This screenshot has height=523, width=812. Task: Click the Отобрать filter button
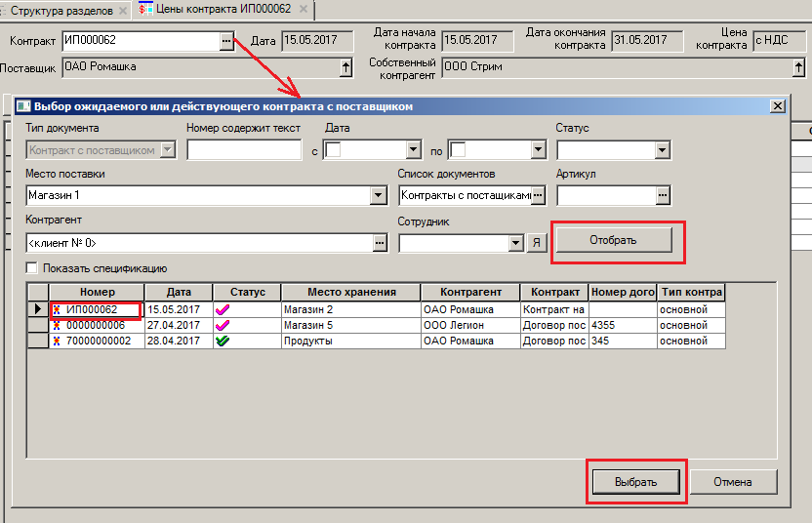pos(614,240)
